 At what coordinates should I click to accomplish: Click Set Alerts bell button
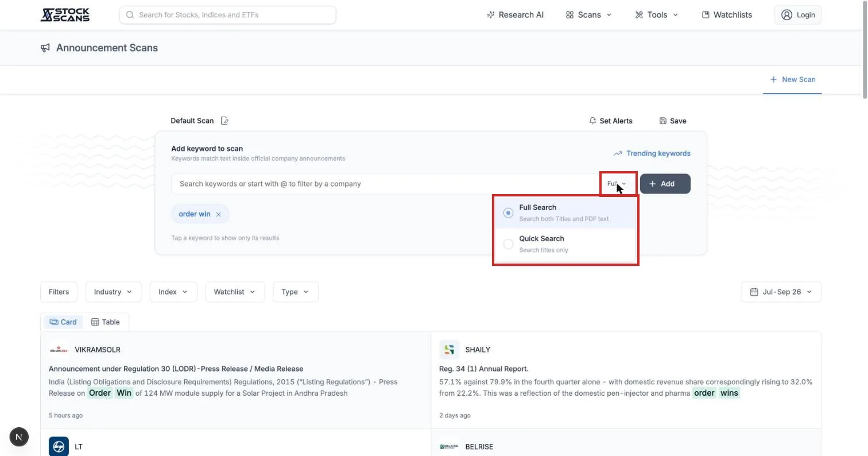pyautogui.click(x=611, y=121)
